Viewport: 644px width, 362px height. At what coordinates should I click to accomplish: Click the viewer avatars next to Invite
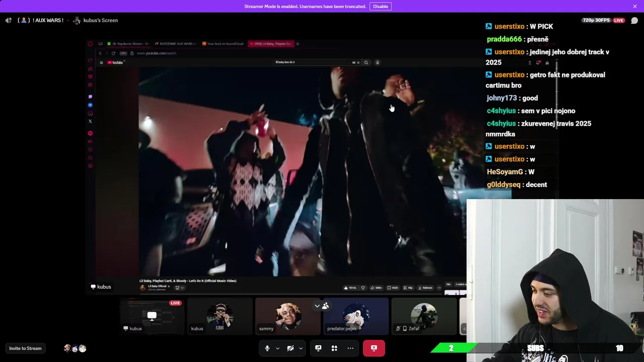click(75, 348)
